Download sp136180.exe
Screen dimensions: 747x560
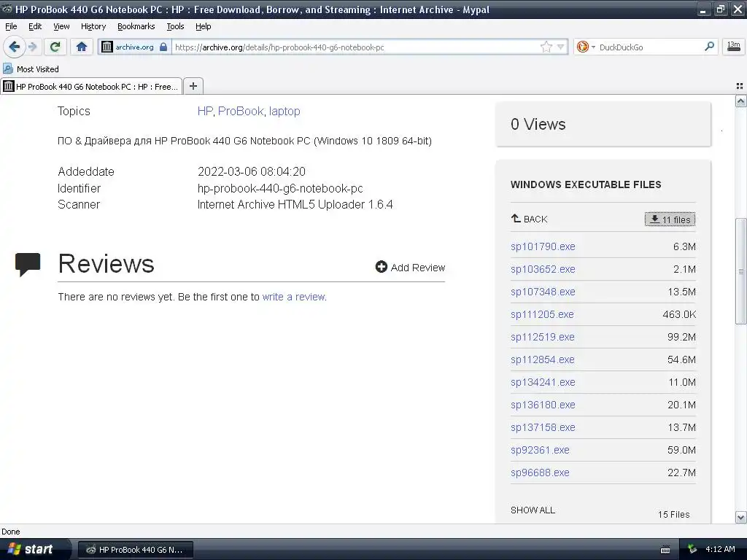[x=543, y=405]
